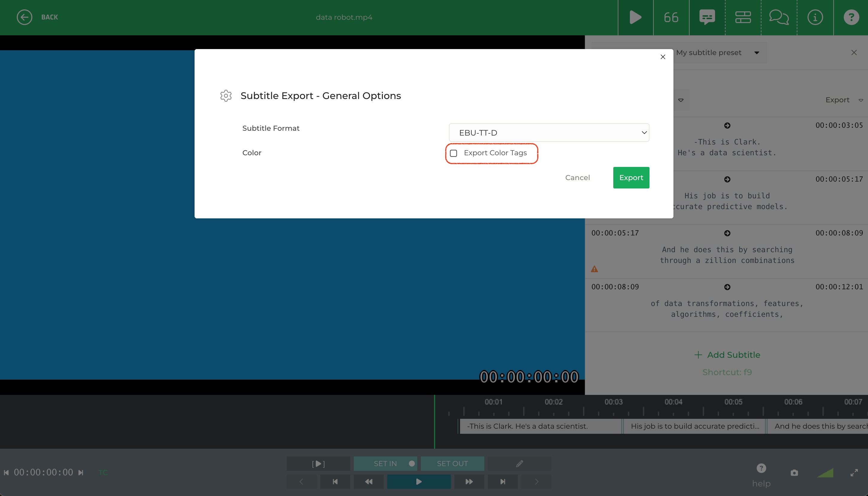Viewport: 868px width, 496px height.
Task: Select timeline clip 'His job is to build accurate predicti...'
Action: click(694, 426)
